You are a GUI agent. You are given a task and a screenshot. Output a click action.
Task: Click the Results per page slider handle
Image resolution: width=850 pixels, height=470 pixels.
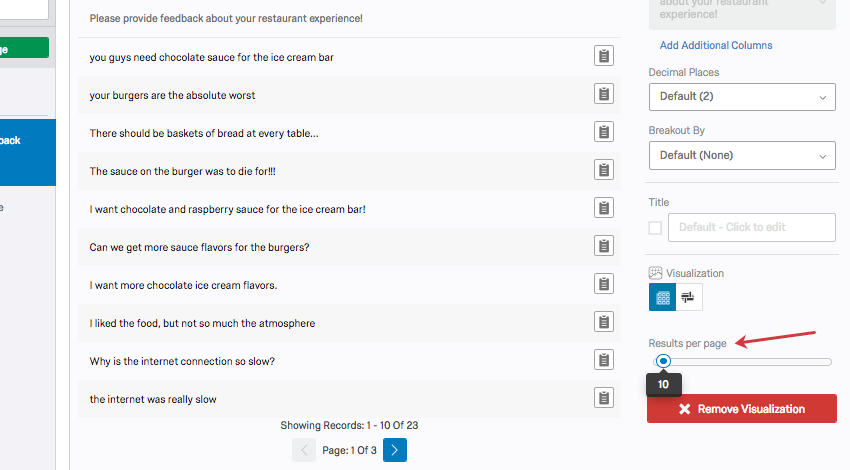pos(663,361)
